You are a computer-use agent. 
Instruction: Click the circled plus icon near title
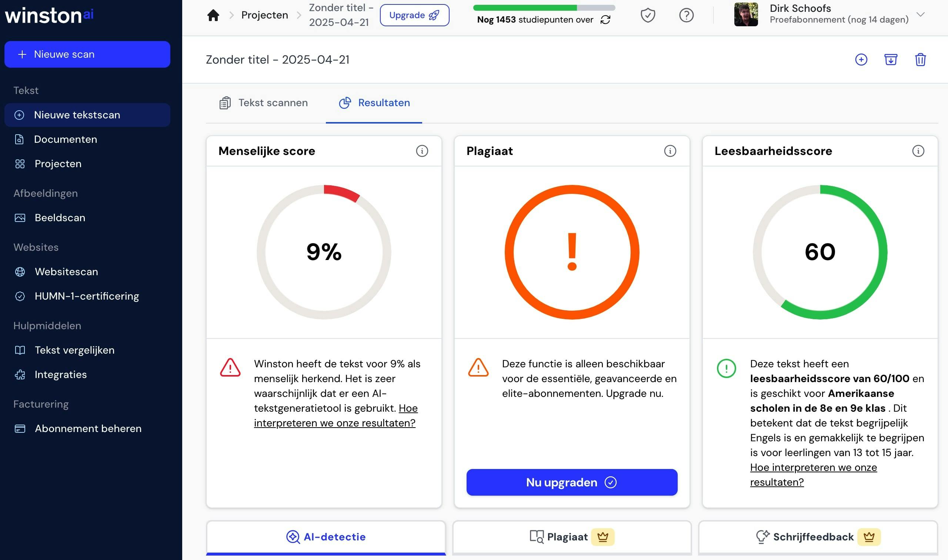(x=861, y=60)
